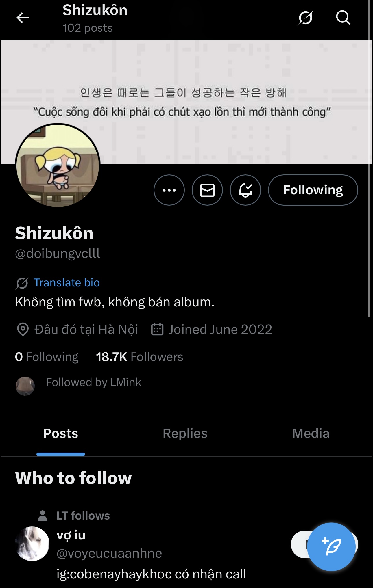This screenshot has width=373, height=588.
Task: Tap the @voyeucuaanhne handle
Action: pyautogui.click(x=109, y=553)
